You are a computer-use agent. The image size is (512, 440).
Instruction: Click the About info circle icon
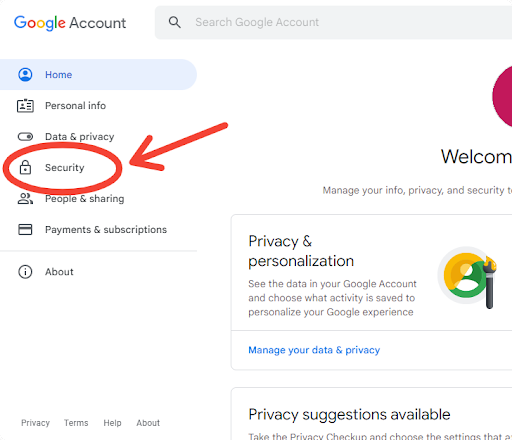point(25,272)
